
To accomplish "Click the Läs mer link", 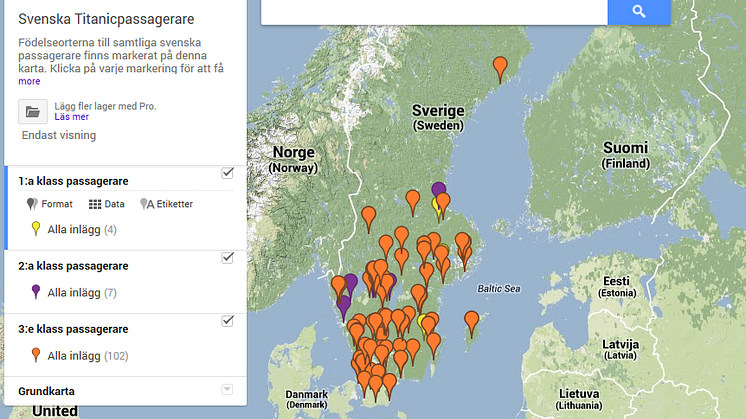I will (71, 117).
